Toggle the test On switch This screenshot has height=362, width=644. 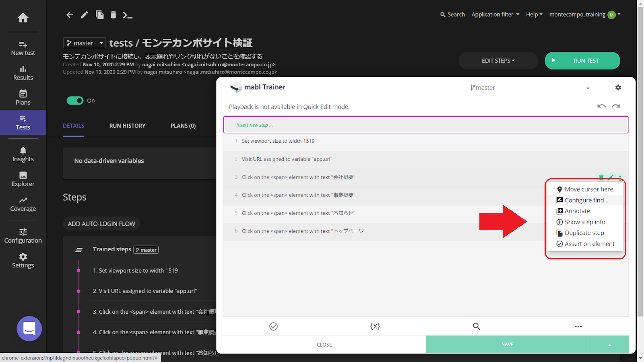point(75,101)
